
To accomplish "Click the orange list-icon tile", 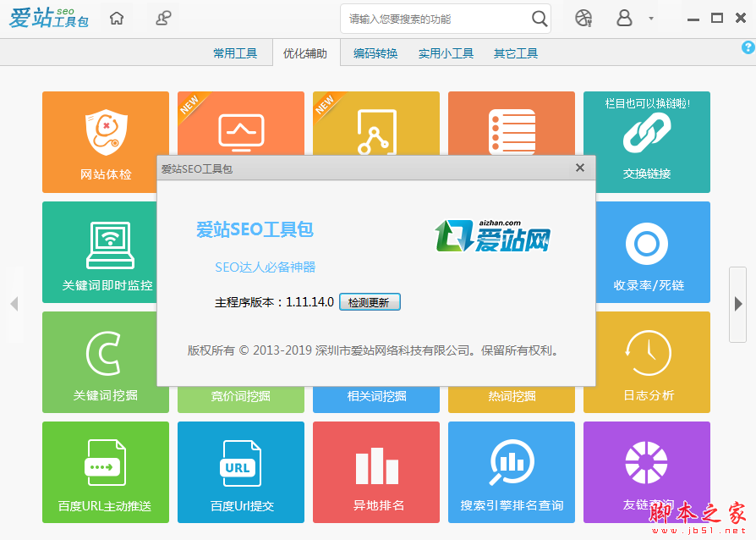I will click(x=512, y=124).
